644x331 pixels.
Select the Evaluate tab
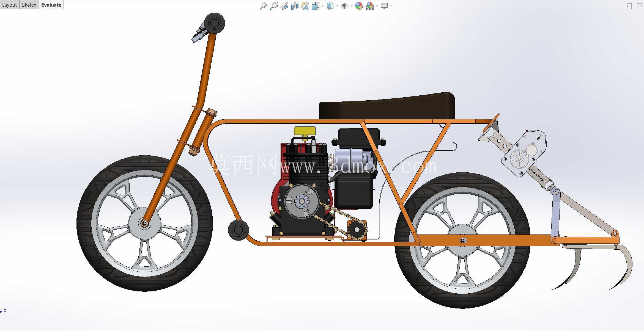click(51, 5)
